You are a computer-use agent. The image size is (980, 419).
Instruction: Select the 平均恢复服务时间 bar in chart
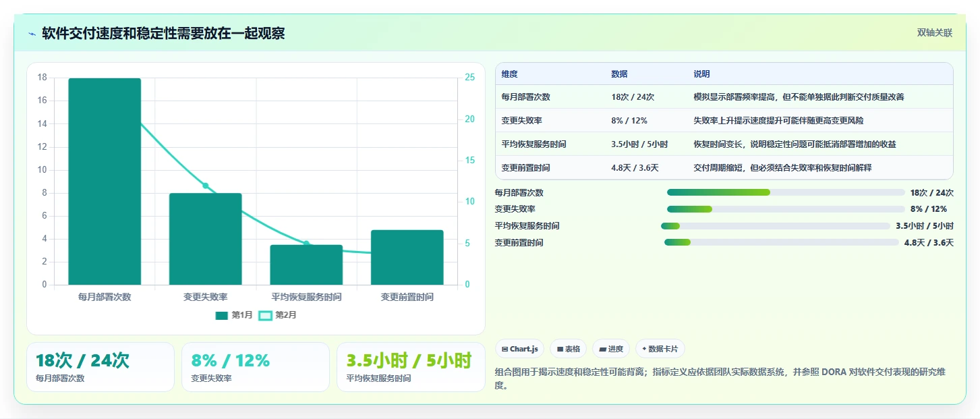click(x=306, y=264)
